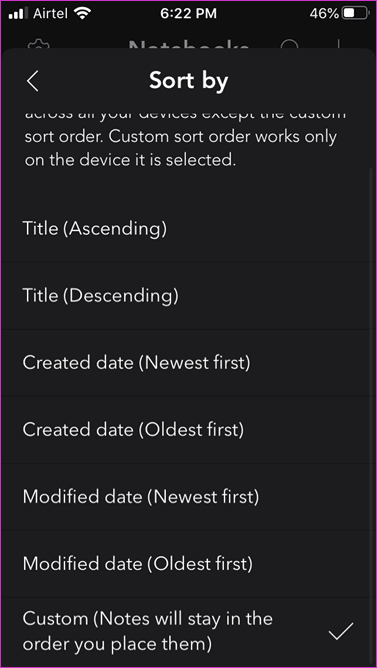Tap the 46% battery percentage
This screenshot has height=668, width=377.
324,14
